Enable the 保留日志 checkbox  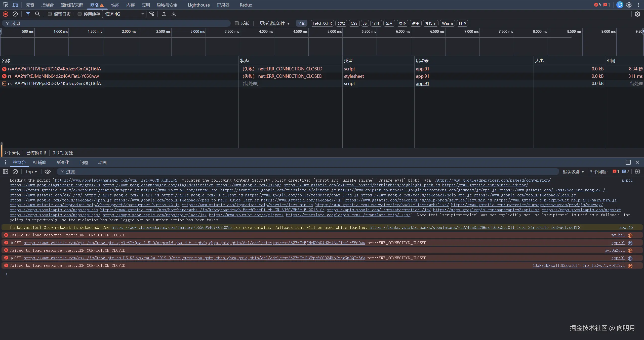click(x=50, y=14)
